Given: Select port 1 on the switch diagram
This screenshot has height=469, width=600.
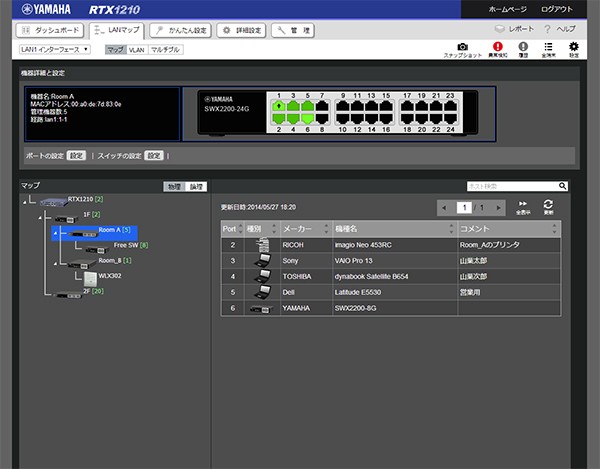Looking at the screenshot, I should [x=279, y=106].
